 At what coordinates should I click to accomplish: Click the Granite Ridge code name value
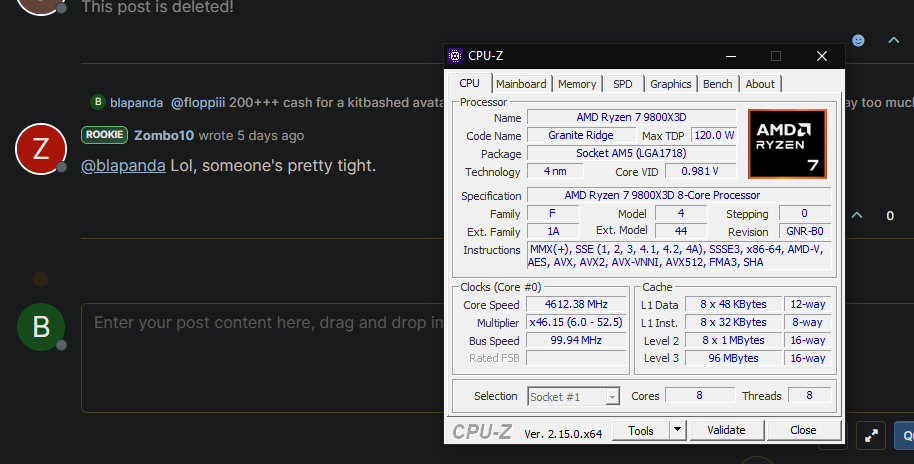[x=581, y=135]
